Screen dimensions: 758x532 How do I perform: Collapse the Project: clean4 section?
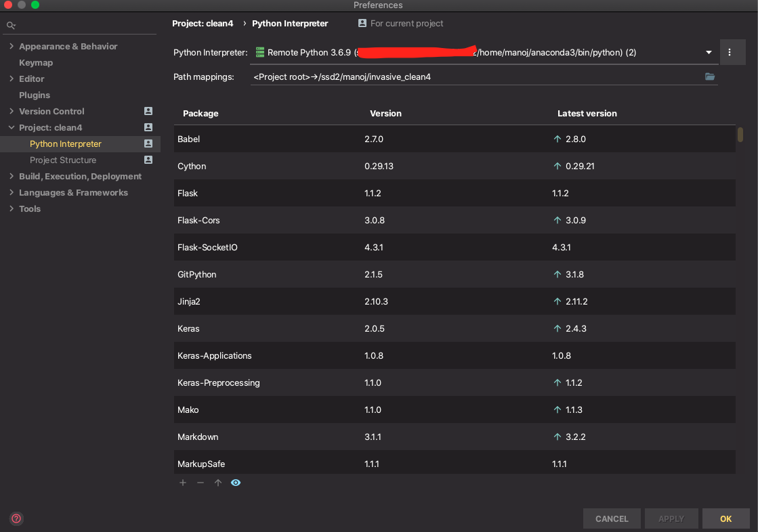(12, 127)
